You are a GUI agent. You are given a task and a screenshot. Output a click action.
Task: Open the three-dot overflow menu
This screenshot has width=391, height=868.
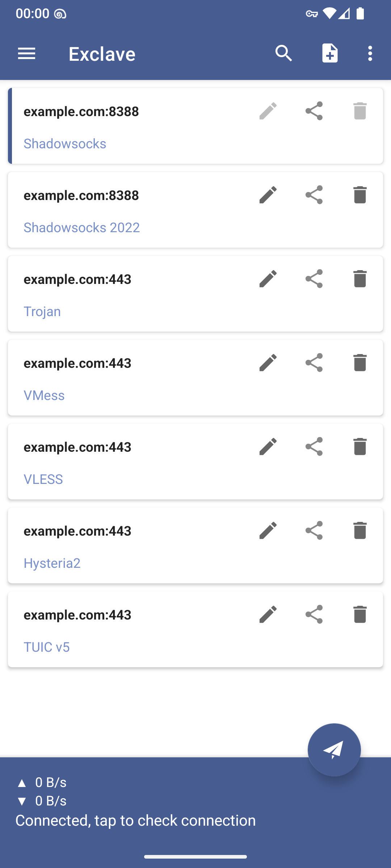pos(370,54)
